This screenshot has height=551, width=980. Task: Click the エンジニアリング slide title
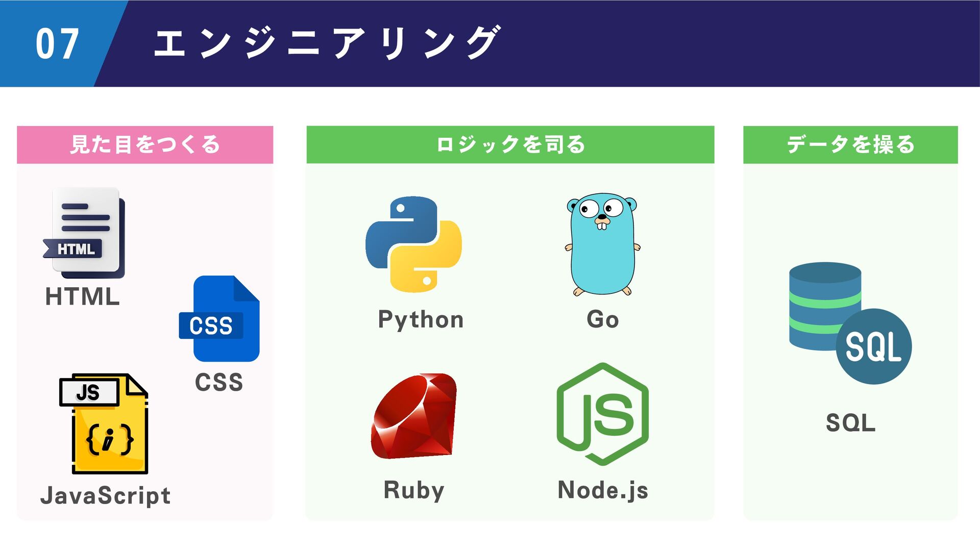click(327, 43)
